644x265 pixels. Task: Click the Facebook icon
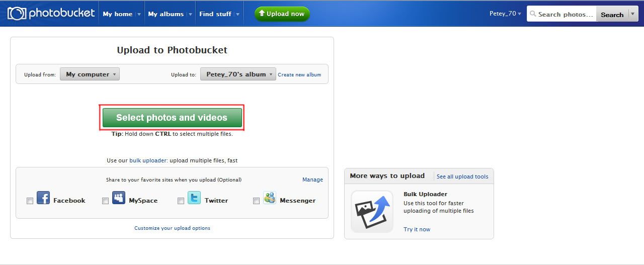(x=43, y=198)
